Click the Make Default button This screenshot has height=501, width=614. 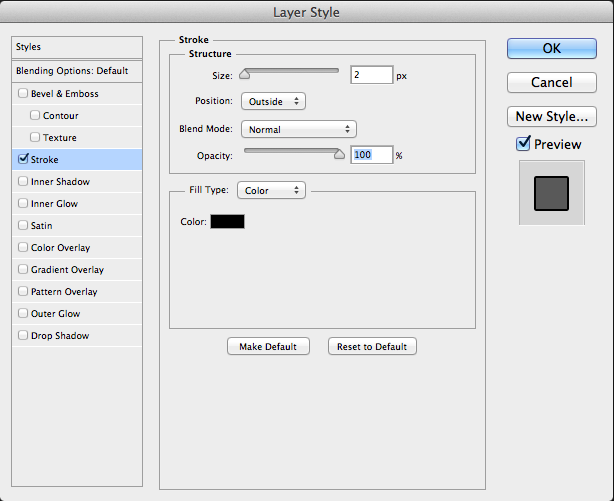(268, 347)
